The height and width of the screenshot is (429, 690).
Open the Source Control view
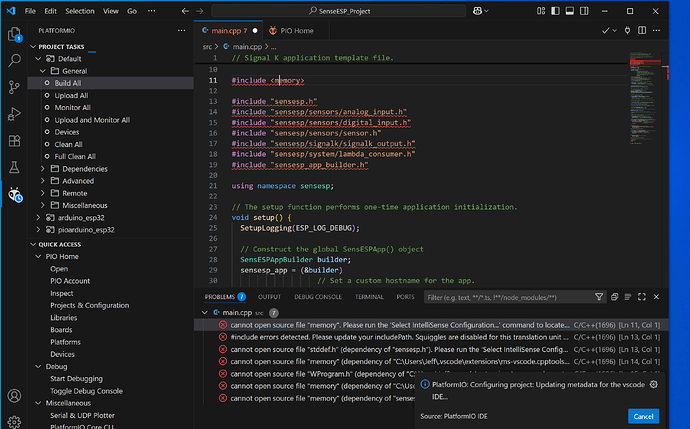[15, 87]
